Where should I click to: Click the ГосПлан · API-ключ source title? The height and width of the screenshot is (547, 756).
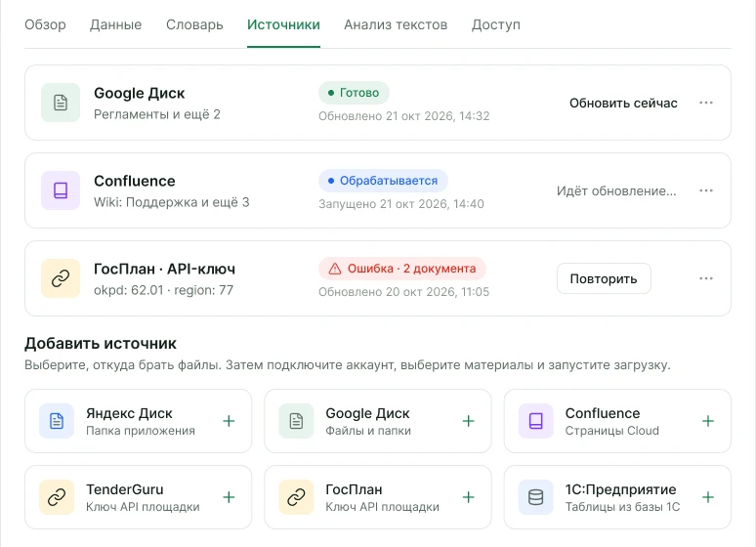coord(164,269)
